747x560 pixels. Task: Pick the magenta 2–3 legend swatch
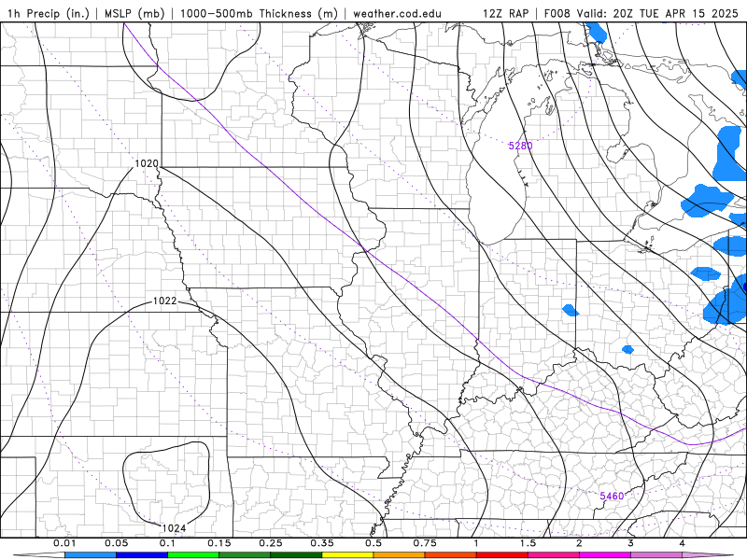click(605, 555)
